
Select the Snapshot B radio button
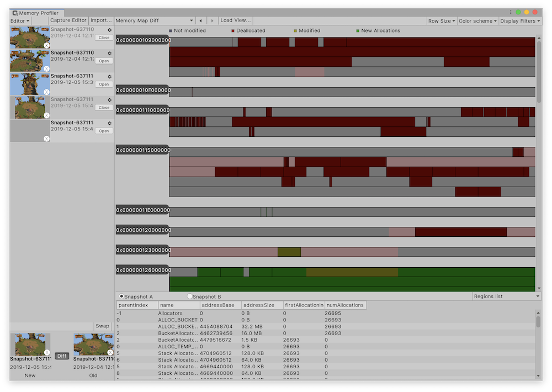[x=190, y=296]
